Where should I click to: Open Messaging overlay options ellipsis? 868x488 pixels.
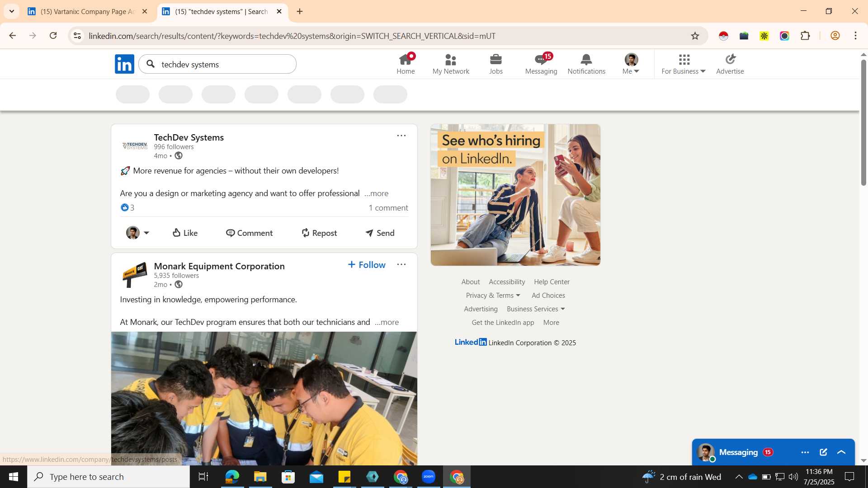pyautogui.click(x=805, y=452)
